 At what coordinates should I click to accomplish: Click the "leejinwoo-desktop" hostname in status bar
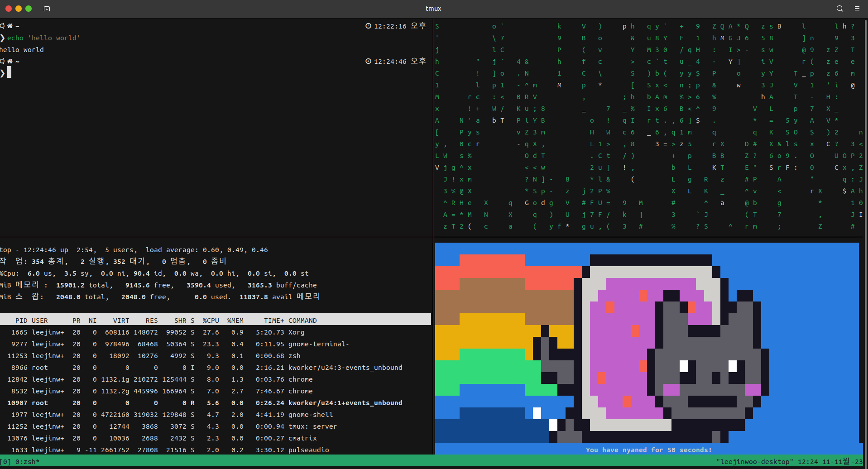(755, 462)
